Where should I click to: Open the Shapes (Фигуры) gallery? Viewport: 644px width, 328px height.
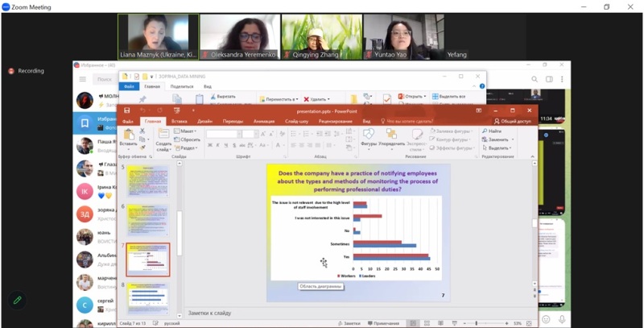point(369,138)
